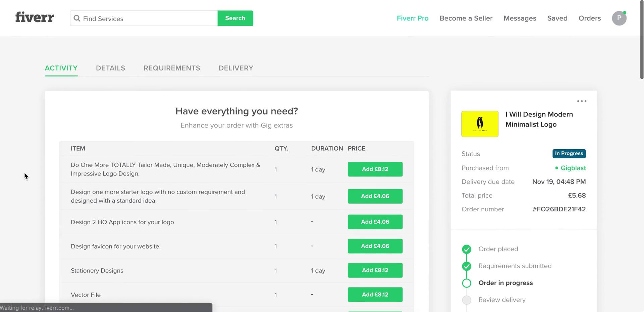Expand the Orders menu

click(589, 18)
